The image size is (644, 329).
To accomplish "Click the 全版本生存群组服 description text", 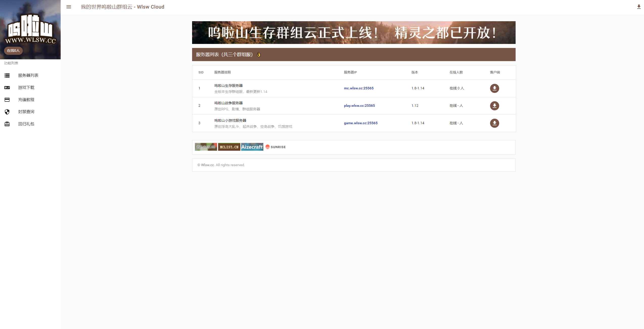I will pyautogui.click(x=241, y=92).
